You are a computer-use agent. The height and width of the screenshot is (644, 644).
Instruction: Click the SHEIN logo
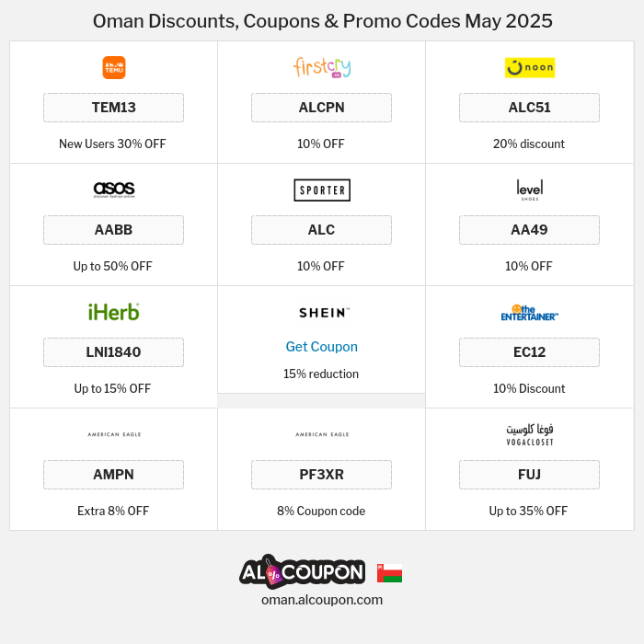(x=321, y=313)
